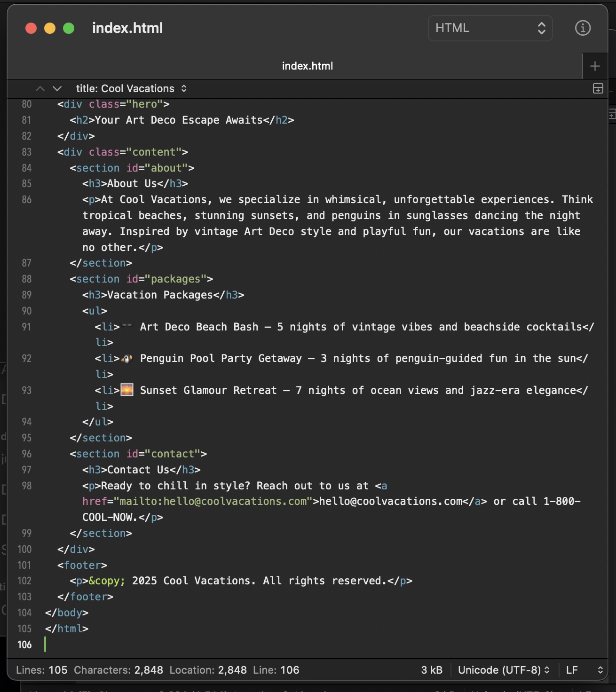Open outline menu title: Cool Vacations
Viewport: 616px width, 692px height.
pos(131,88)
